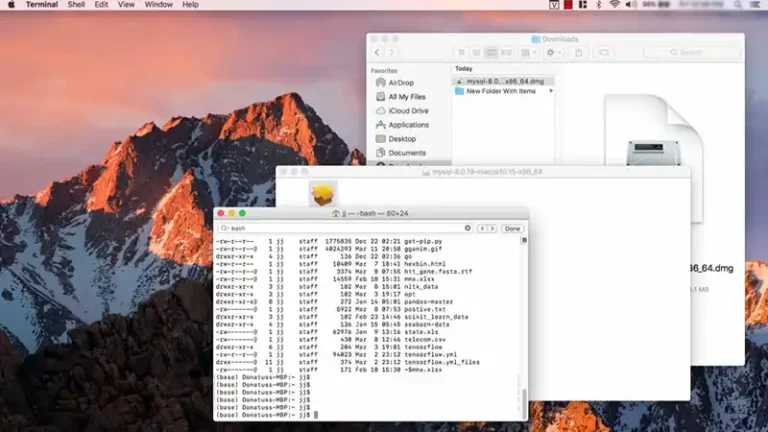Click postive.txt in Terminal listing
Viewport: 768px width, 432px height.
(x=425, y=309)
